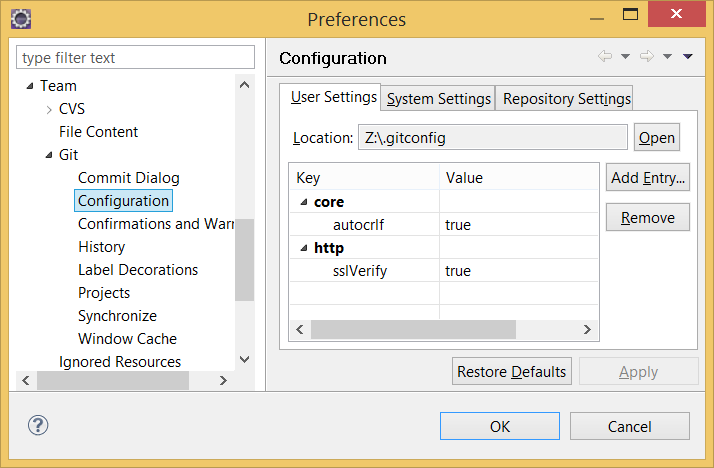Switch to the Repository Settings tab
This screenshot has width=714, height=468.
(x=564, y=98)
